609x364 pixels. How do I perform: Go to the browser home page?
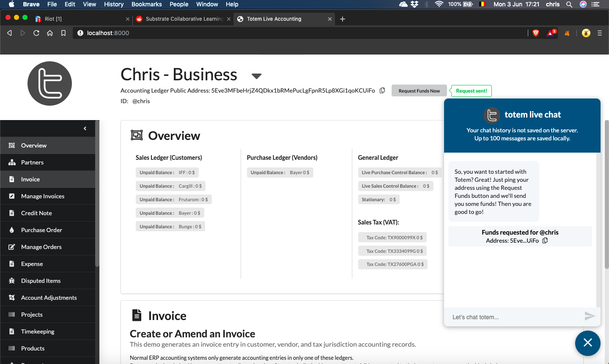tap(50, 33)
